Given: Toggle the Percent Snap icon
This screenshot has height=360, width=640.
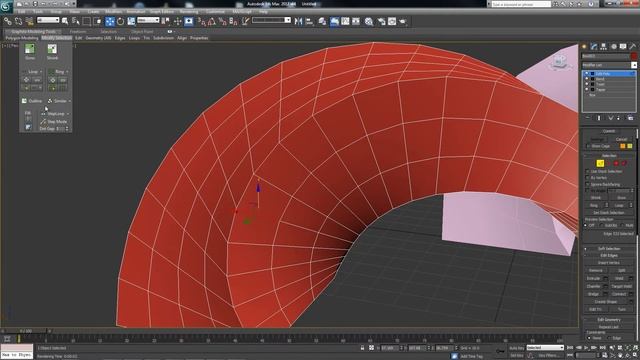Looking at the screenshot, I should pyautogui.click(x=222, y=21).
